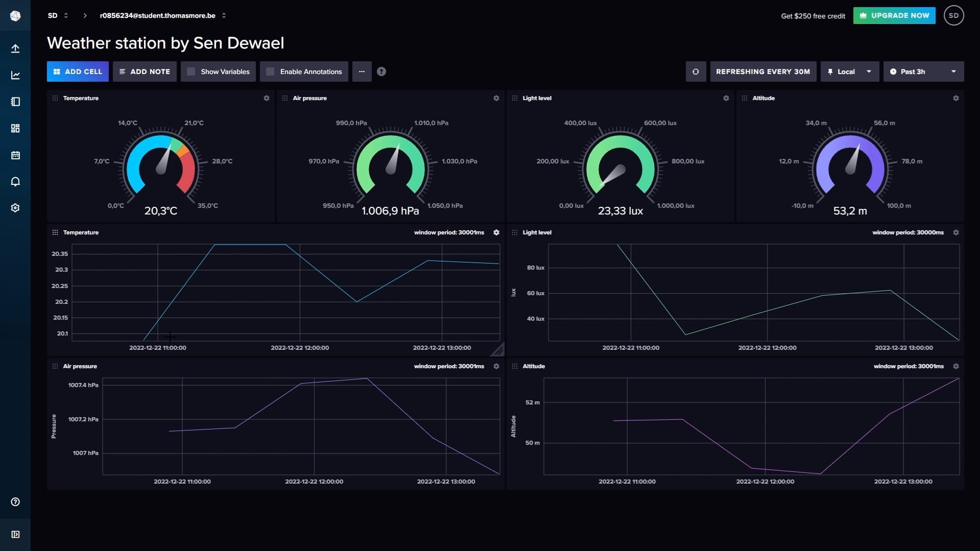Click the ADD NOTE button
980x551 pixels.
[x=145, y=71]
